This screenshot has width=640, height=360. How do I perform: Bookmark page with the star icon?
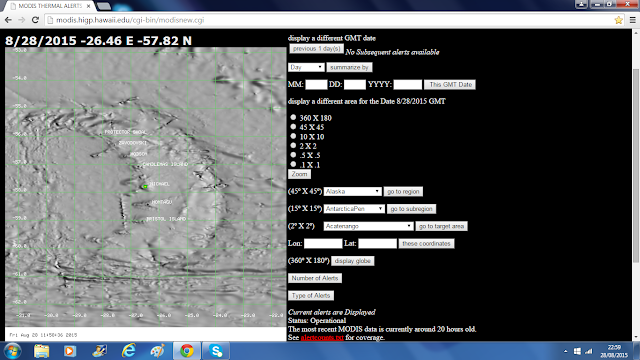coord(618,20)
